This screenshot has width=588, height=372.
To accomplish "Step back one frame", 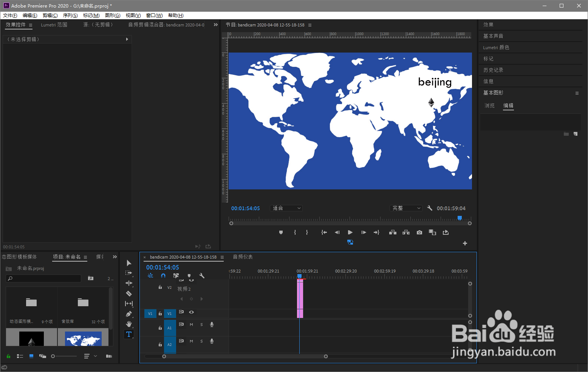I will [x=337, y=232].
